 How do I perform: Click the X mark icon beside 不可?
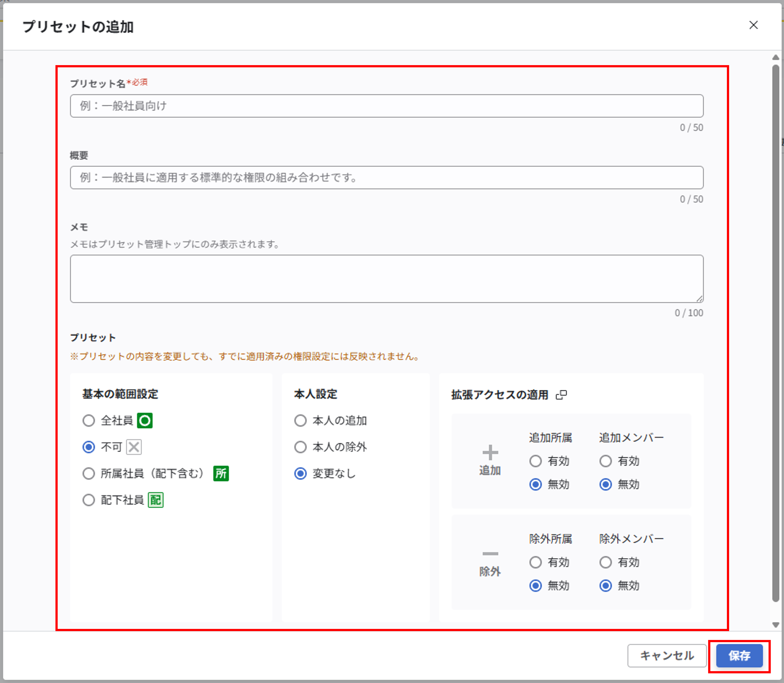click(x=134, y=447)
